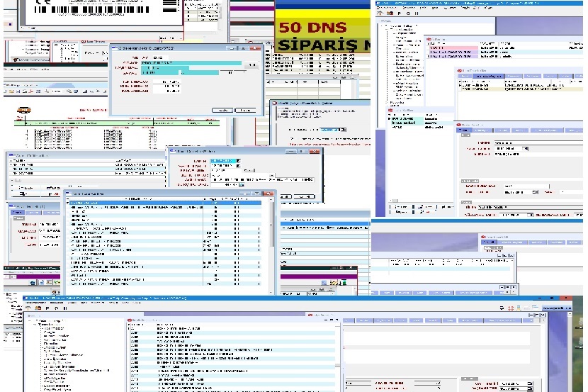Screen dimensions: 588x392
Task: Toggle the checkbox beside the first cyan date field
Action: point(238,160)
